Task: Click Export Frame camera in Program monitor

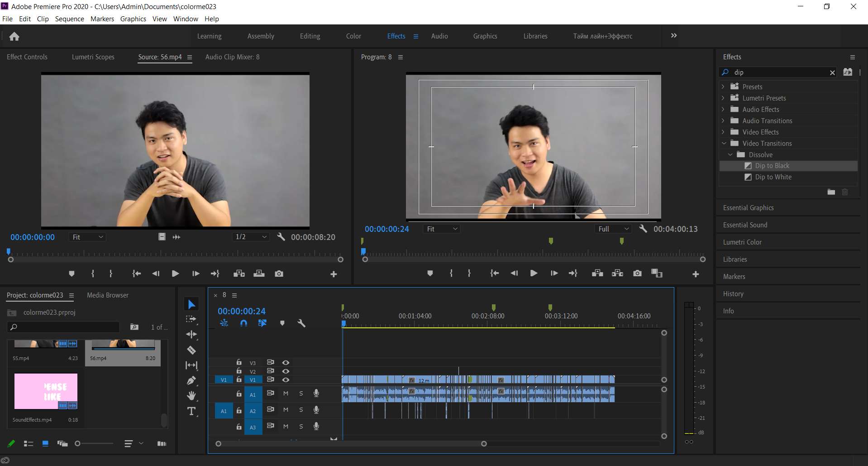Action: coord(637,273)
